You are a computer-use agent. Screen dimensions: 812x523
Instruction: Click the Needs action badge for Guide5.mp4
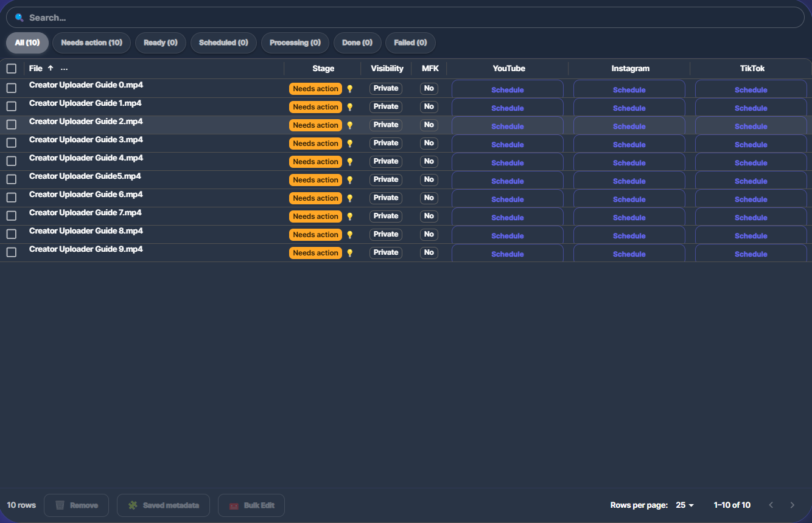tap(315, 180)
